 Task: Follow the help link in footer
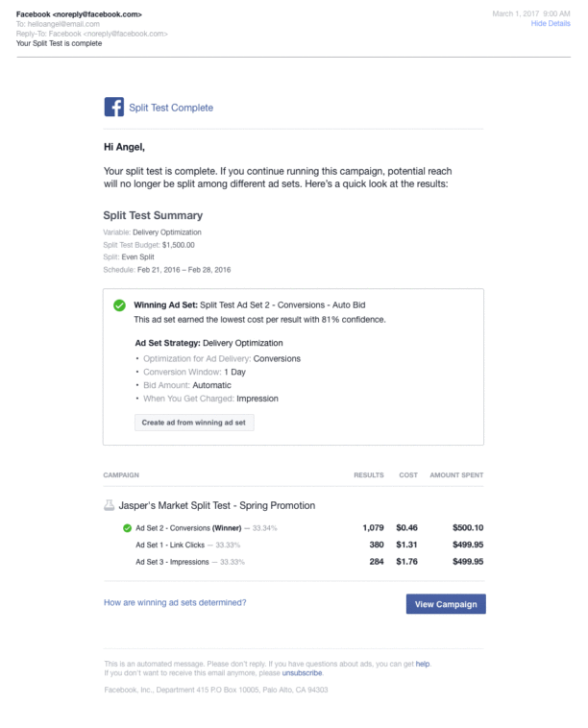[423, 664]
